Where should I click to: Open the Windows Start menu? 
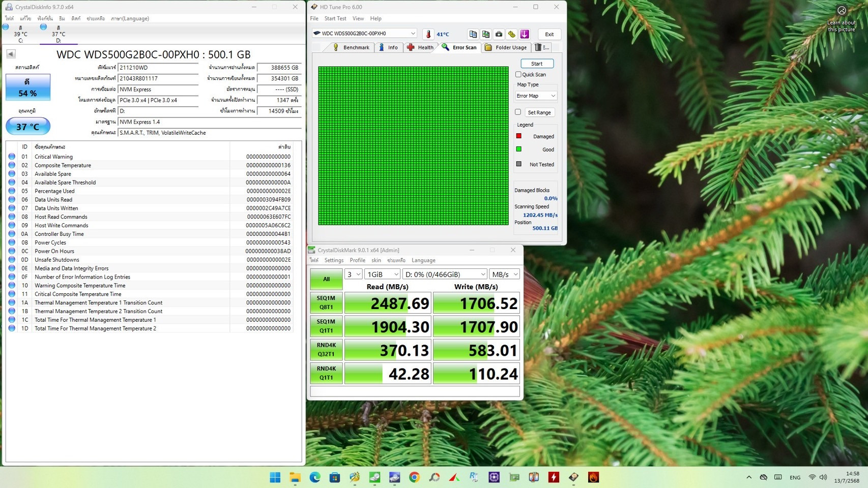tap(275, 477)
